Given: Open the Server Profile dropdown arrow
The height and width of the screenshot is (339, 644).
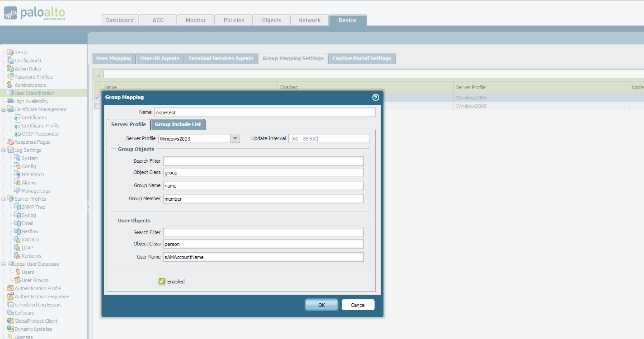Looking at the screenshot, I should 235,139.
